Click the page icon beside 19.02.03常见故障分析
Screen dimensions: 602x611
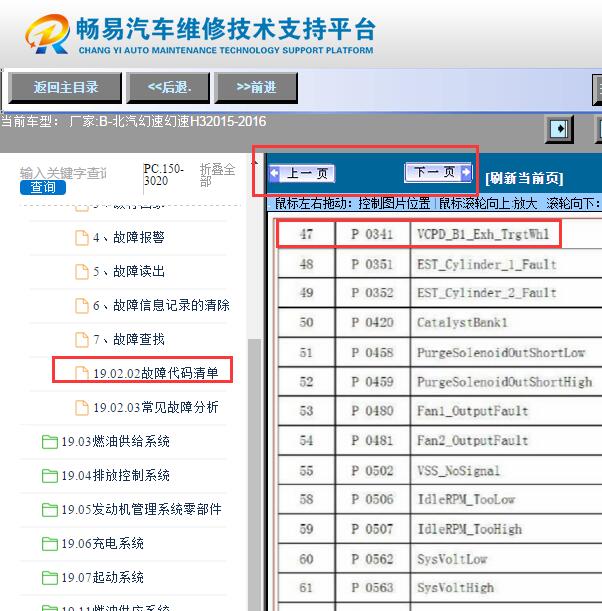point(81,408)
